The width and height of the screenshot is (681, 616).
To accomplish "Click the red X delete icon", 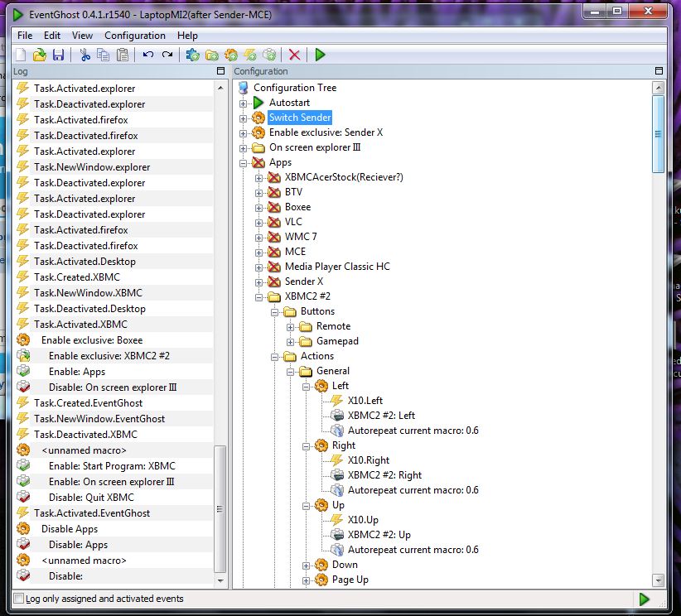I will (x=294, y=55).
